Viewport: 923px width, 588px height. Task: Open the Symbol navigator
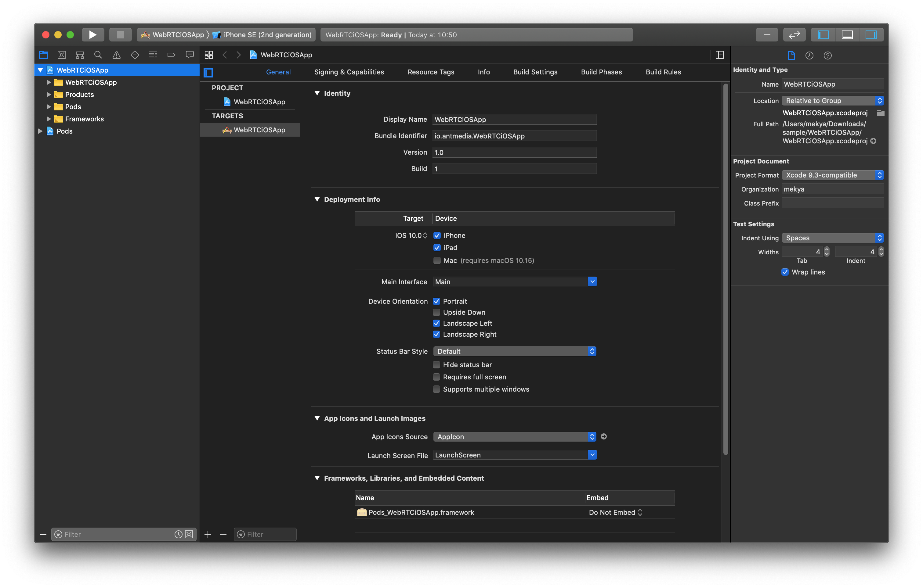tap(80, 55)
